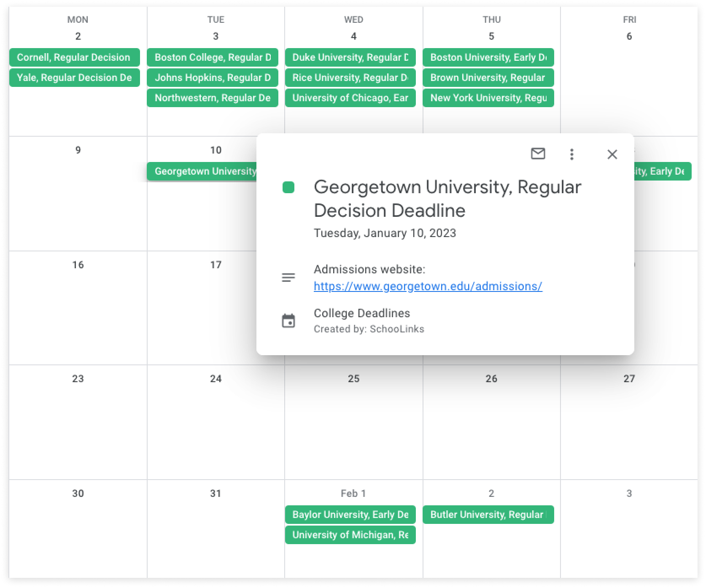Open the Yale, Regular Decision event
Image resolution: width=706 pixels, height=588 pixels.
tap(74, 78)
